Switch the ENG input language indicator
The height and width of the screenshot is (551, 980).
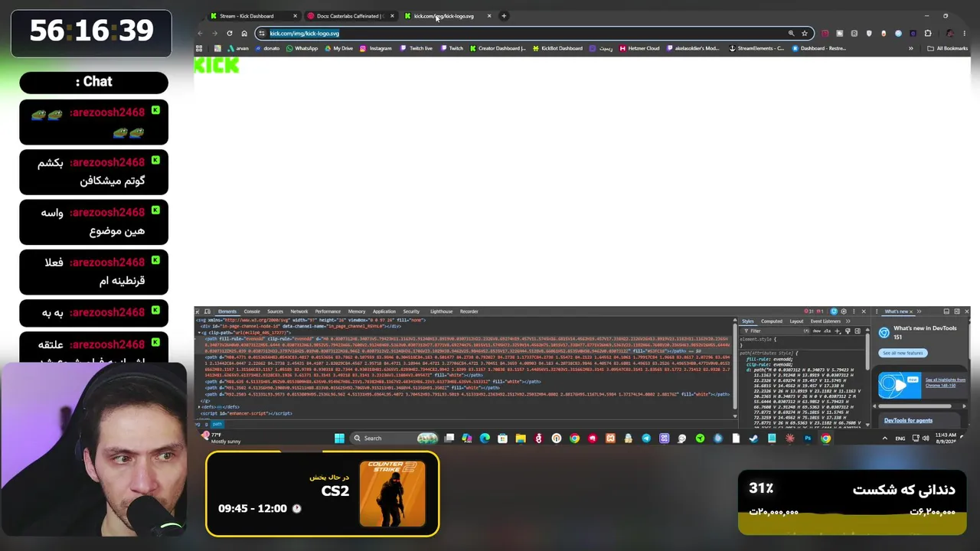[900, 439]
